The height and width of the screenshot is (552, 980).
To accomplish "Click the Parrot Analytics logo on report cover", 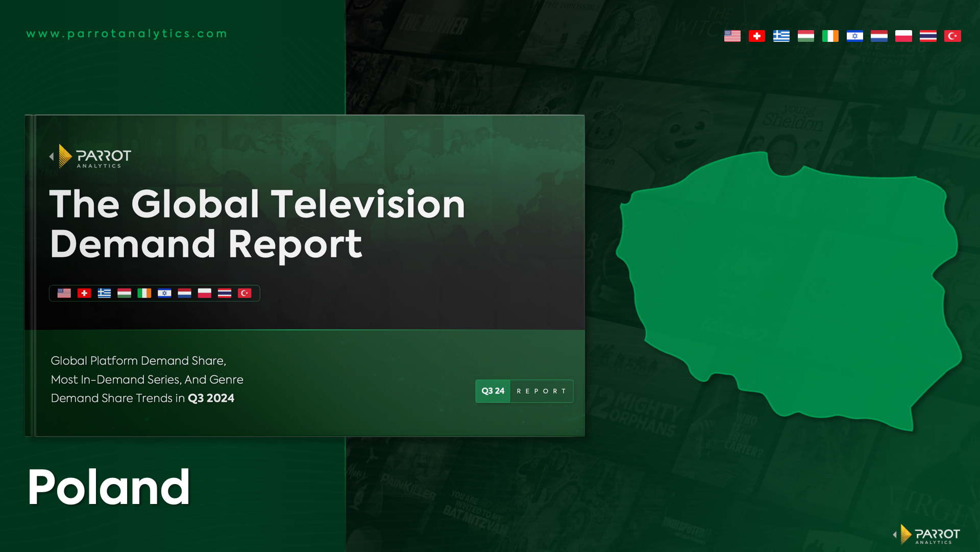I will 90,156.
